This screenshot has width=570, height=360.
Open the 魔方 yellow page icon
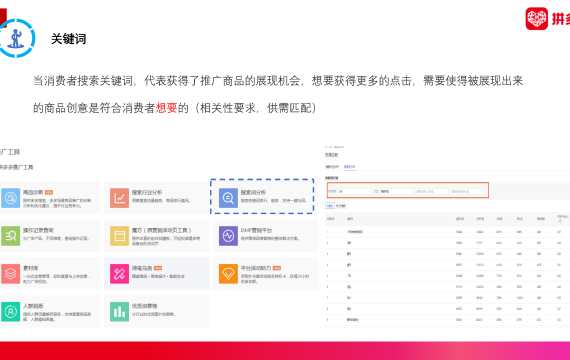pyautogui.click(x=119, y=236)
